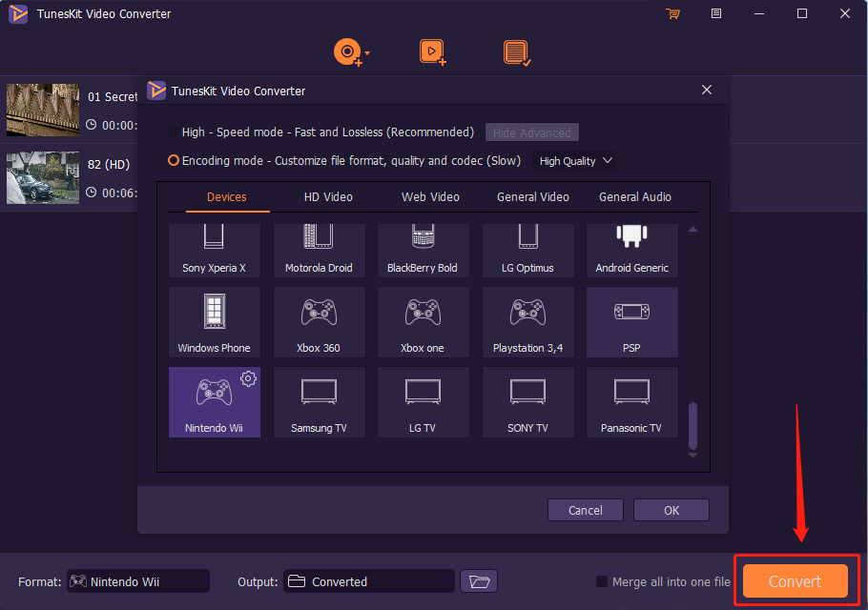This screenshot has width=868, height=610.
Task: Select the Android Generic device
Action: [631, 251]
